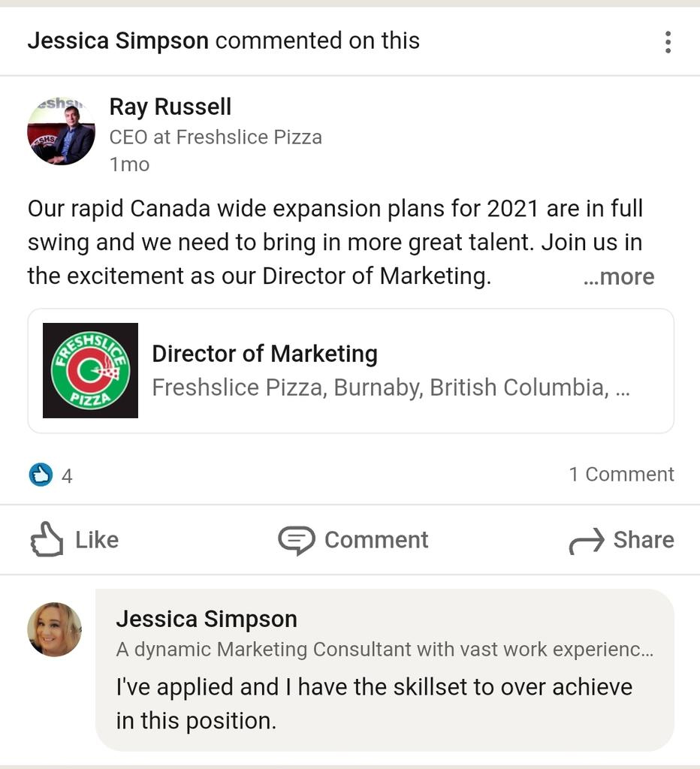Open Jessica Simpson's name in comment

pos(207,619)
